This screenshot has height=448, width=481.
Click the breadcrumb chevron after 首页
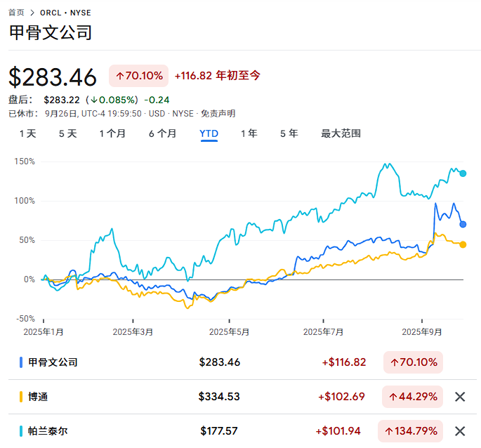tap(32, 13)
